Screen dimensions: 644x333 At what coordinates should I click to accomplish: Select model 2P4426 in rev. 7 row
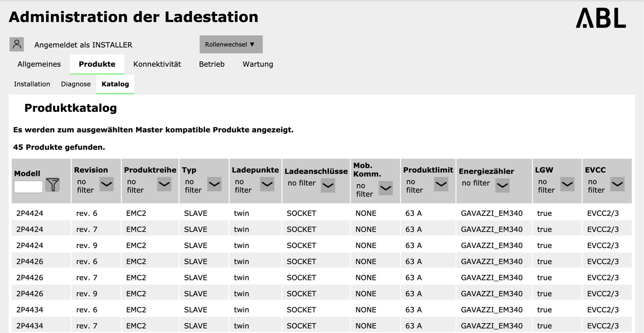coord(30,277)
